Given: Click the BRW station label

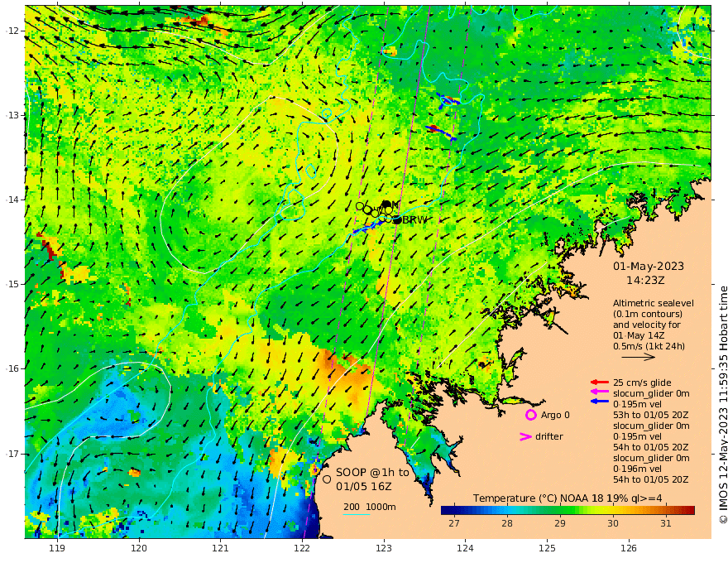Looking at the screenshot, I should click(x=414, y=220).
